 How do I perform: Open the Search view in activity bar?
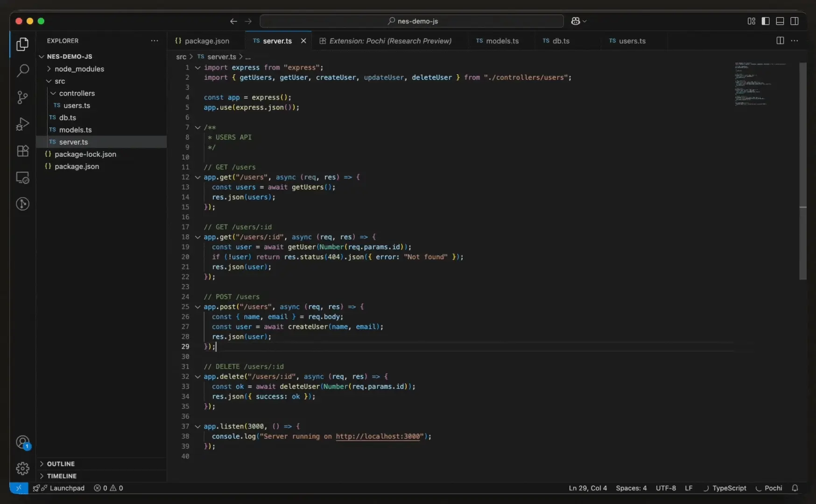point(22,70)
